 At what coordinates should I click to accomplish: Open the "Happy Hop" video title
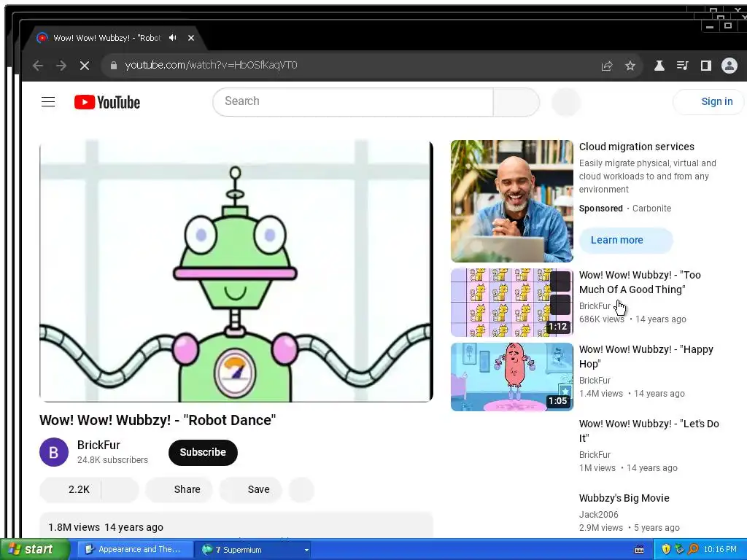pyautogui.click(x=646, y=356)
